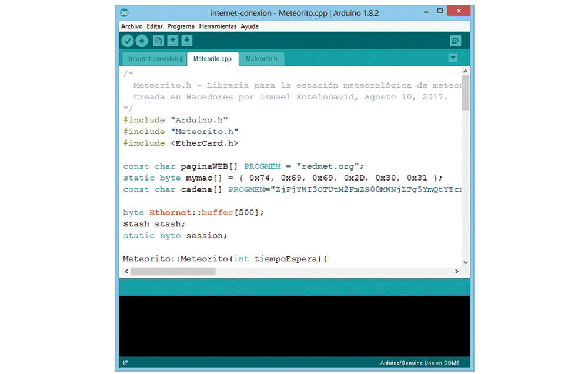Select the Meteorito.cpp tab
588x374 pixels.
(x=212, y=59)
